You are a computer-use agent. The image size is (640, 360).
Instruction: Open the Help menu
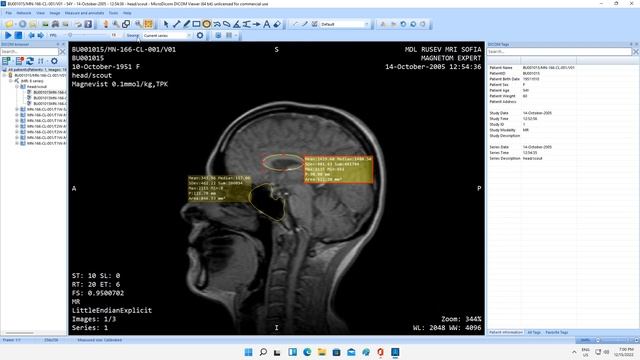pos(127,13)
